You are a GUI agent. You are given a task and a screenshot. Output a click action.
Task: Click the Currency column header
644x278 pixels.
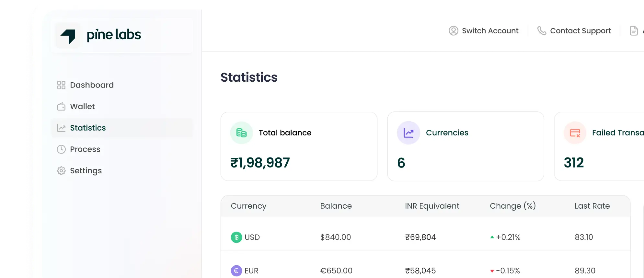tap(248, 206)
